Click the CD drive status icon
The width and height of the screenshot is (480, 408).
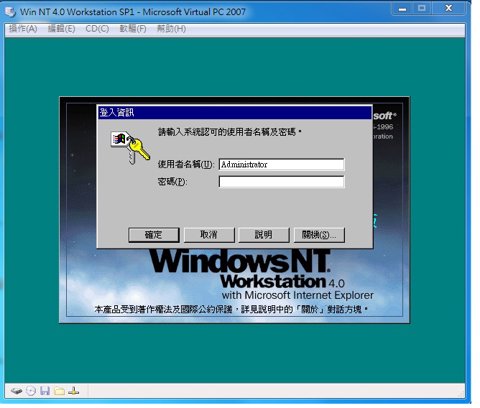pos(31,391)
